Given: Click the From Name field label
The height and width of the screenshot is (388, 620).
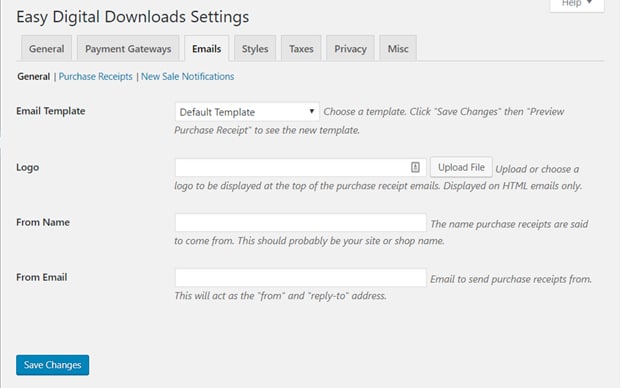Looking at the screenshot, I should (x=43, y=222).
